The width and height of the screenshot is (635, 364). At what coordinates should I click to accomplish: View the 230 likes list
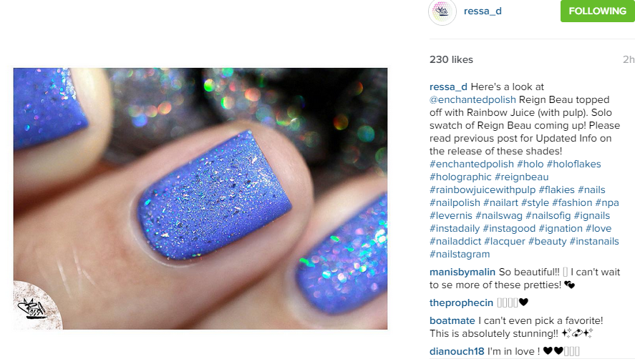point(451,59)
